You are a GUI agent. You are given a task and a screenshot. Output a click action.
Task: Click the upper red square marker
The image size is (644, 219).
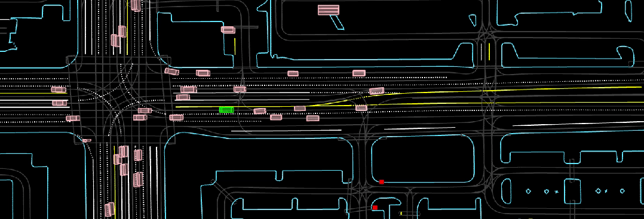click(382, 181)
